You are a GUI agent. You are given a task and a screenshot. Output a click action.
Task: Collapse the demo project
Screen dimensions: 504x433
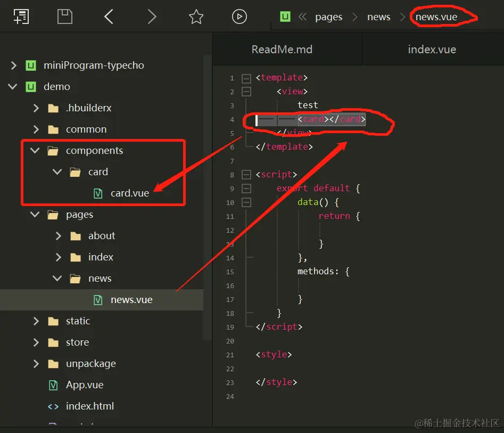[x=13, y=86]
